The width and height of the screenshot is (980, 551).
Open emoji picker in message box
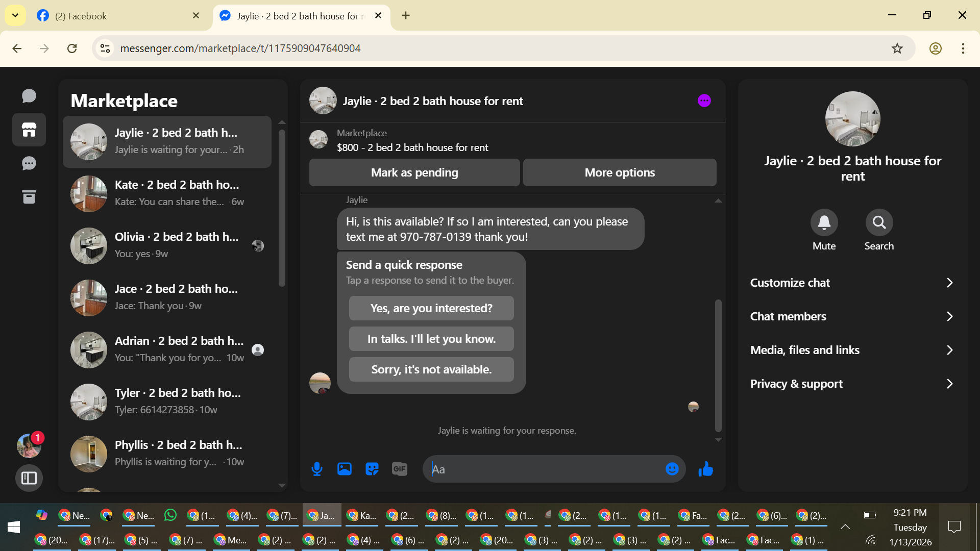(672, 469)
